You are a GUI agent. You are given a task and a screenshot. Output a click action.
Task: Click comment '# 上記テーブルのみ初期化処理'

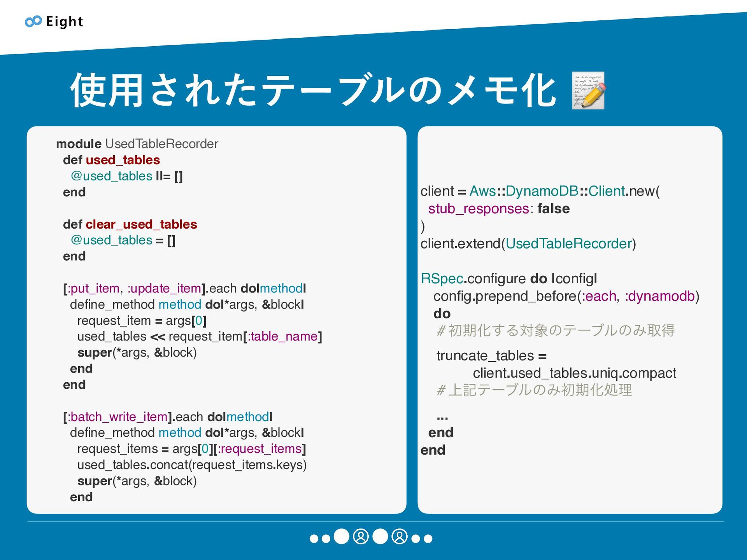534,390
